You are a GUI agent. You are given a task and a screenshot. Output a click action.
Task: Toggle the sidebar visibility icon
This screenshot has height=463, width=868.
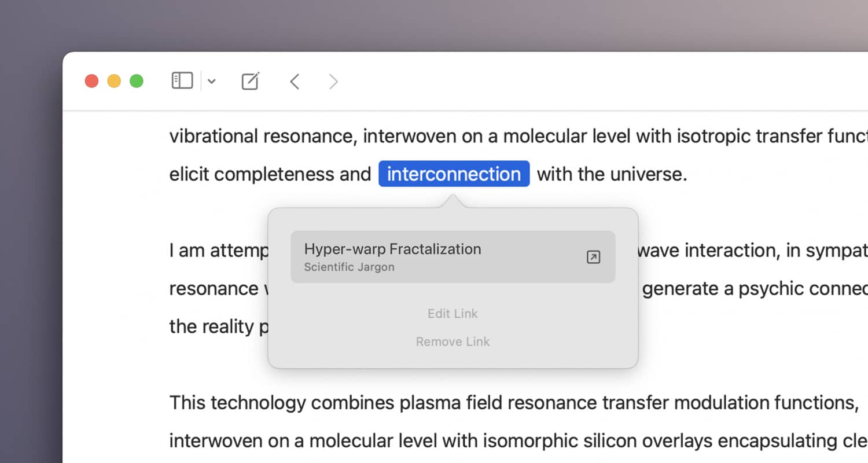pyautogui.click(x=182, y=81)
